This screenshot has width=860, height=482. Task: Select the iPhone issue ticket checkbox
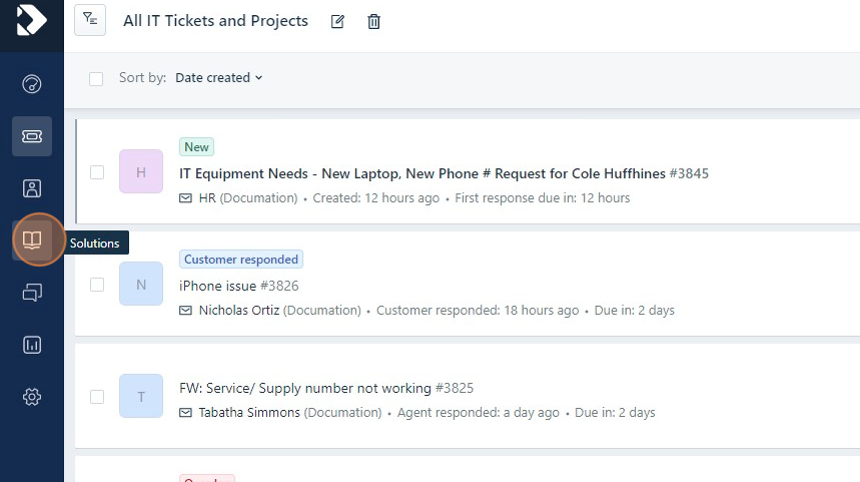pyautogui.click(x=97, y=284)
